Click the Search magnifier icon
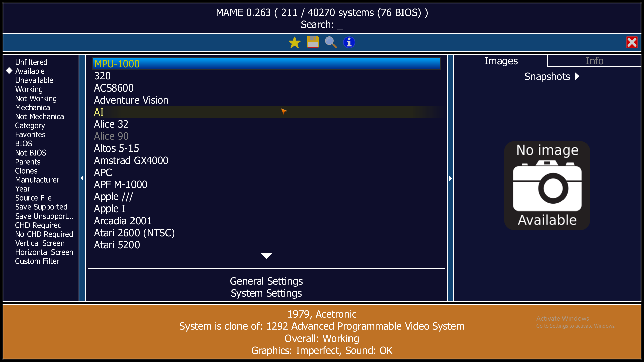 coord(331,42)
